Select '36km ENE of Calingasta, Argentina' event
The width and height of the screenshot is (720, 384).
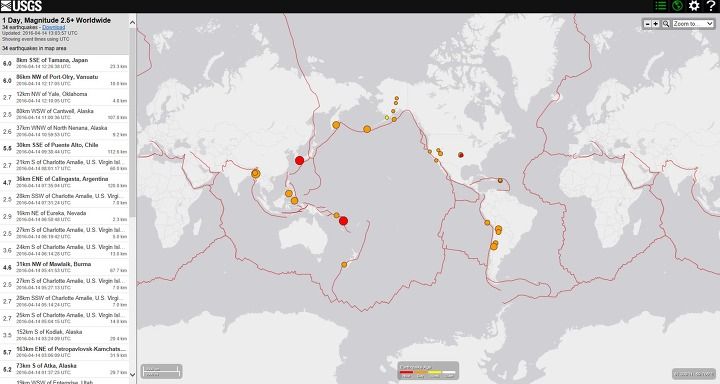[x=65, y=182]
